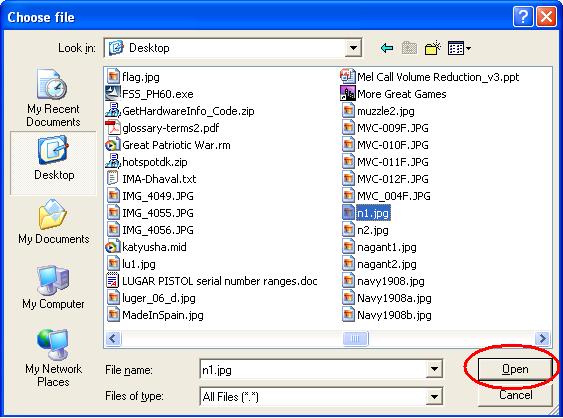Image resolution: width=563 pixels, height=418 pixels.
Task: Go back using the green arrow icon
Action: (387, 48)
